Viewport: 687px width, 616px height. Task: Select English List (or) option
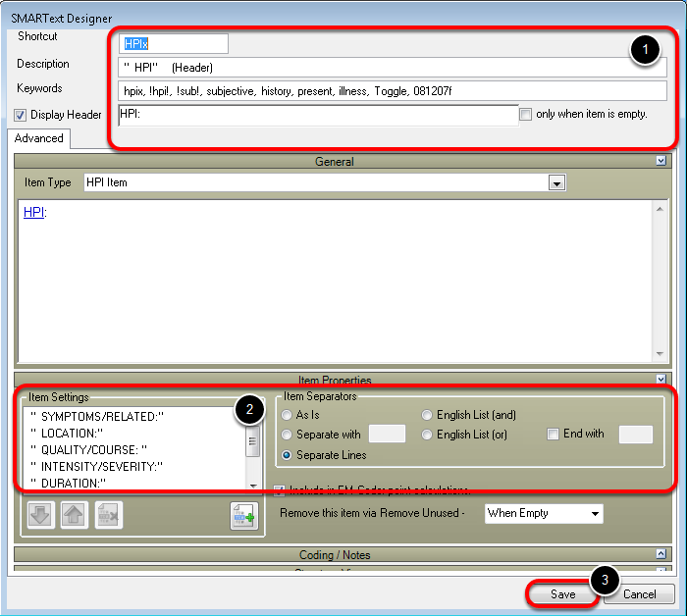pyautogui.click(x=427, y=435)
